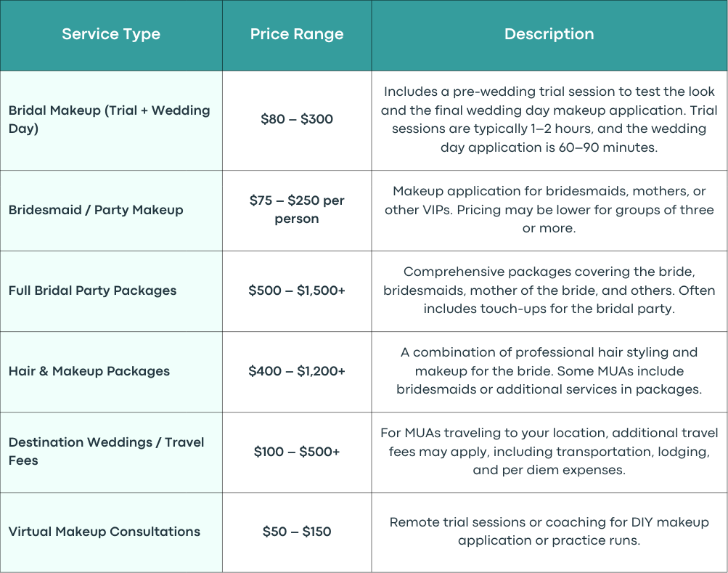Screen dimensions: 728x573
Task: Click the $80 – $300 price cell
Action: click(x=297, y=119)
